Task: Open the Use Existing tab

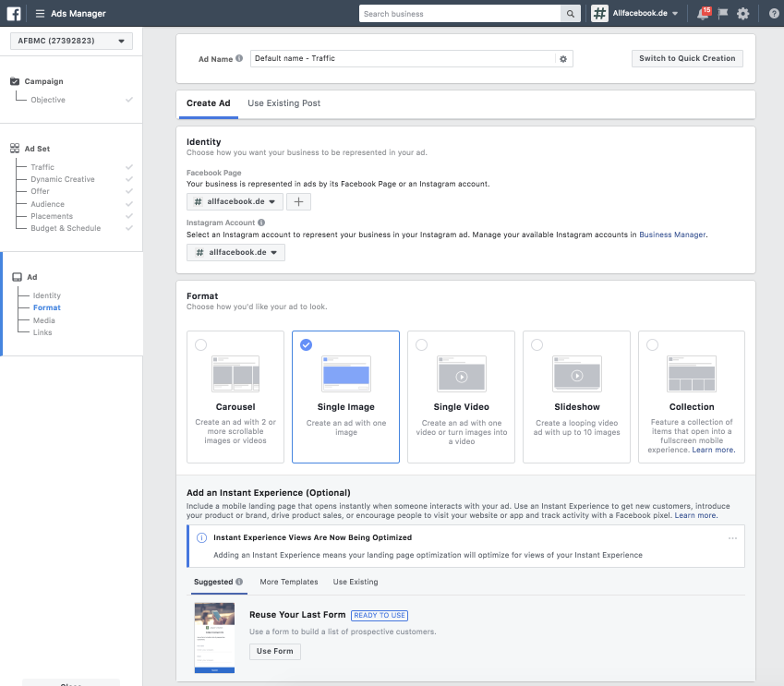Action: (x=356, y=582)
